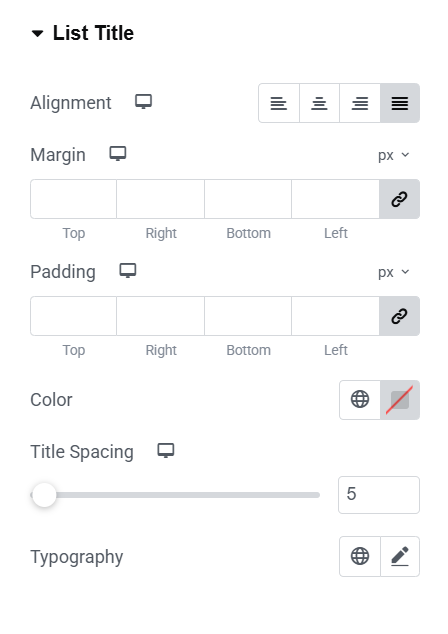
Task: Click the Margin Top input field
Action: pos(74,199)
